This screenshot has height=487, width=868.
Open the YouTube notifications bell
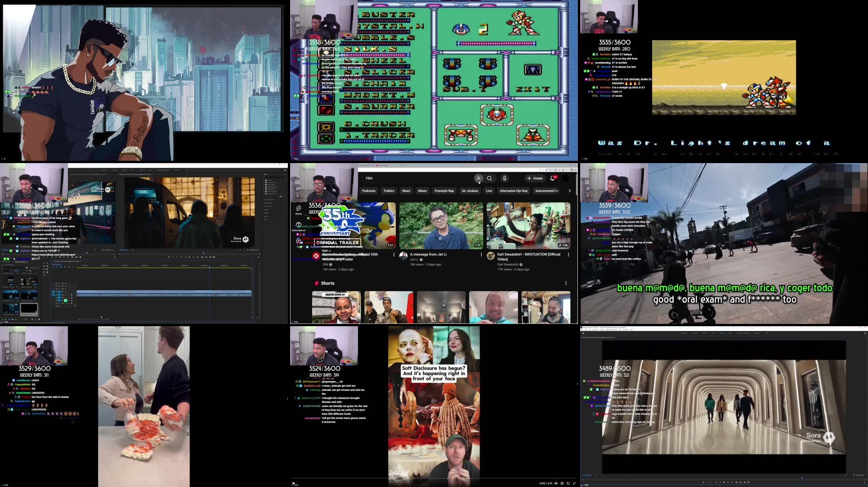click(x=552, y=178)
